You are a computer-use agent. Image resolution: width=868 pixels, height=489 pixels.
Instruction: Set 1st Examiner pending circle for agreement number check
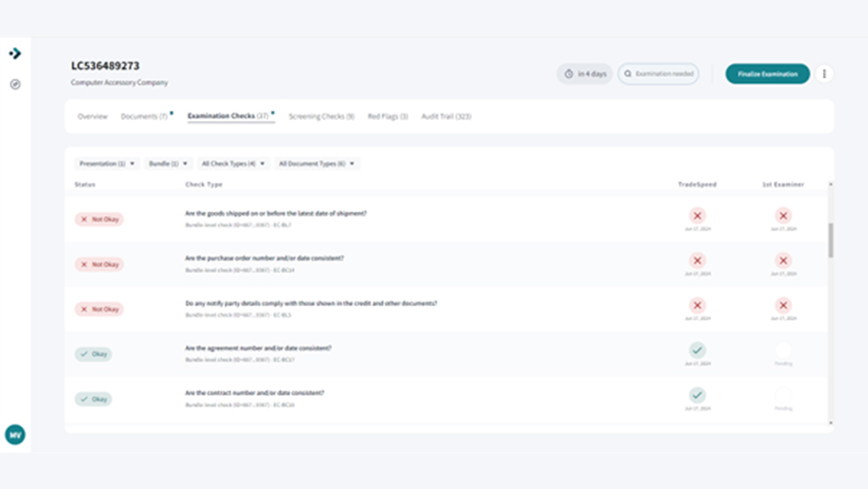783,351
